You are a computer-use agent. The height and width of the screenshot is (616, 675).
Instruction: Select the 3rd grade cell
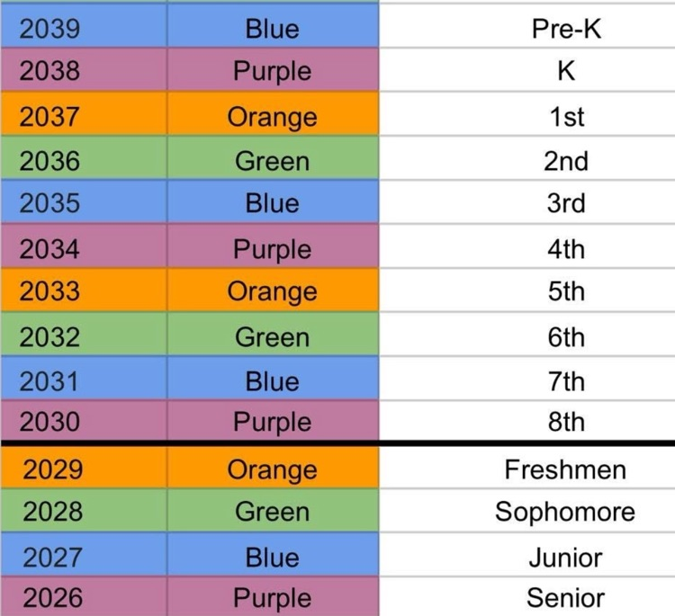[566, 203]
